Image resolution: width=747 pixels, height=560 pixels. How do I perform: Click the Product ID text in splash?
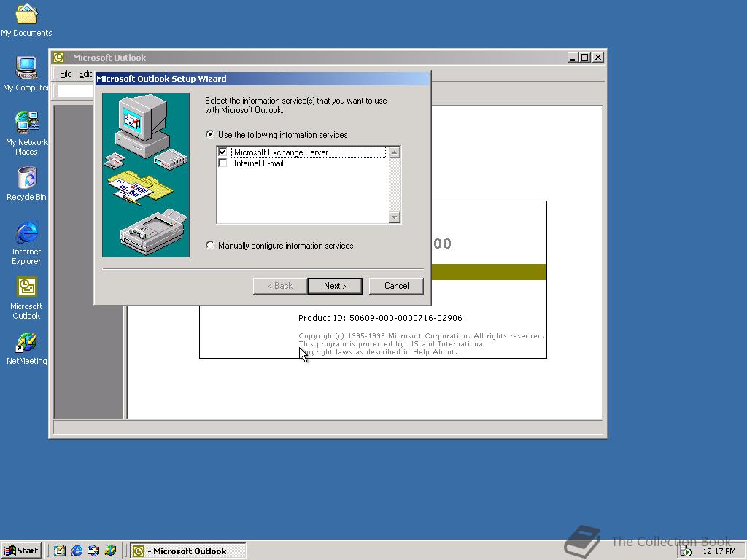click(x=380, y=318)
